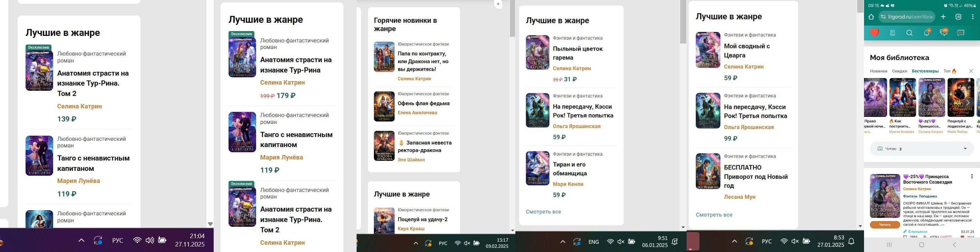
Task: Switch to the Новинки tab
Action: (878, 71)
